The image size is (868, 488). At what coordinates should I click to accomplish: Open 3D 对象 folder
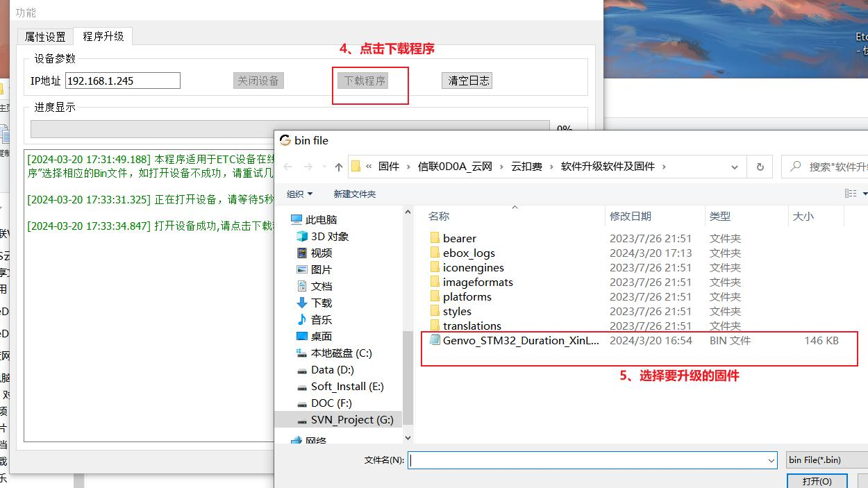click(330, 236)
